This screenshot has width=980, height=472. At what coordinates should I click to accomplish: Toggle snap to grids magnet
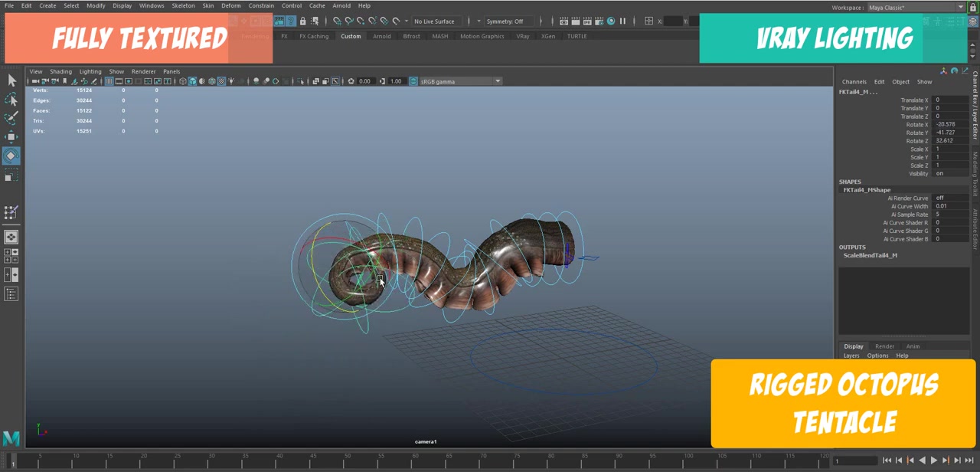pyautogui.click(x=338, y=21)
